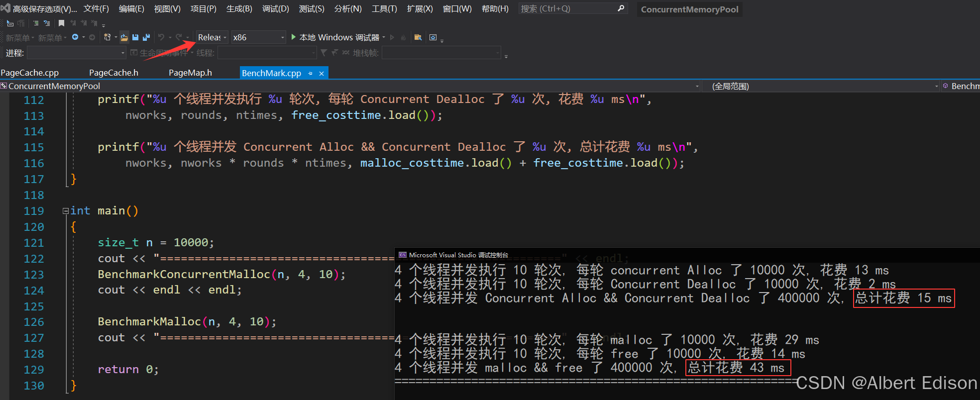Image resolution: width=980 pixels, height=400 pixels.
Task: Click the ConcurrentMemoryPool solution name label
Action: (689, 9)
